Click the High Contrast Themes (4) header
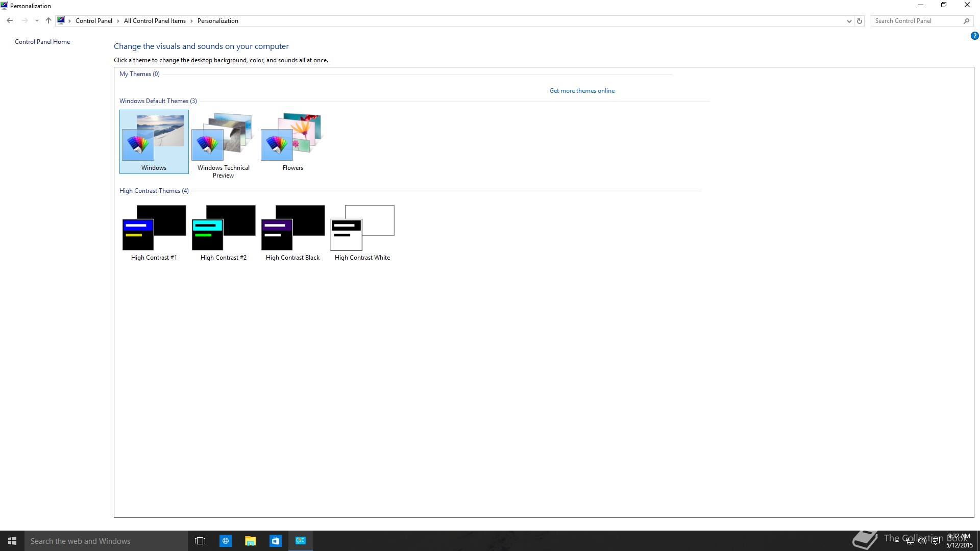 154,191
